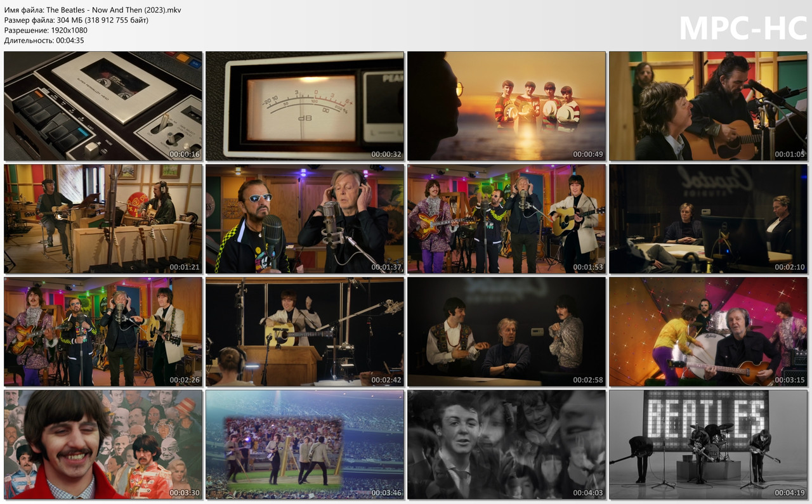Screen dimensions: 812x504
Task: Select the thumbnail timestamped 00:01:53
Action: pyautogui.click(x=506, y=219)
